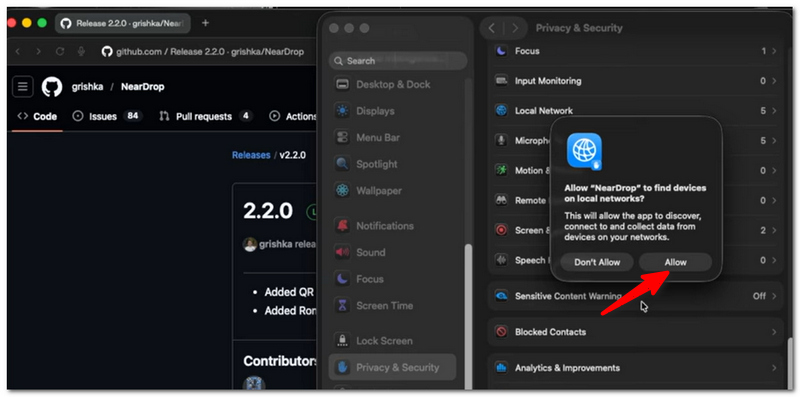Click the browser forward arrow
800x397 pixels.
pos(38,52)
